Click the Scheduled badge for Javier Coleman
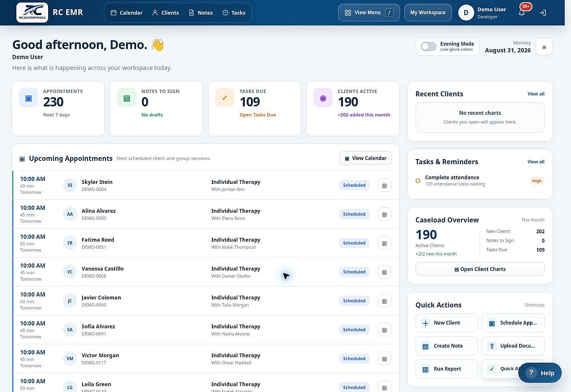Screen dimensions: 571x392 tap(354, 301)
